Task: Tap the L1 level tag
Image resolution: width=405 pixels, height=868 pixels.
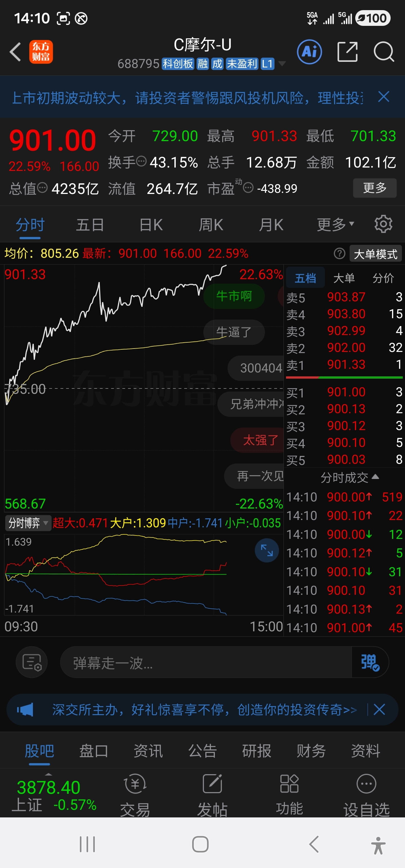Action: 267,64
